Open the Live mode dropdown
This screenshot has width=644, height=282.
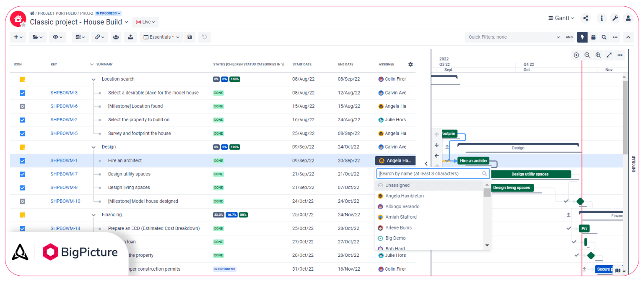point(145,22)
